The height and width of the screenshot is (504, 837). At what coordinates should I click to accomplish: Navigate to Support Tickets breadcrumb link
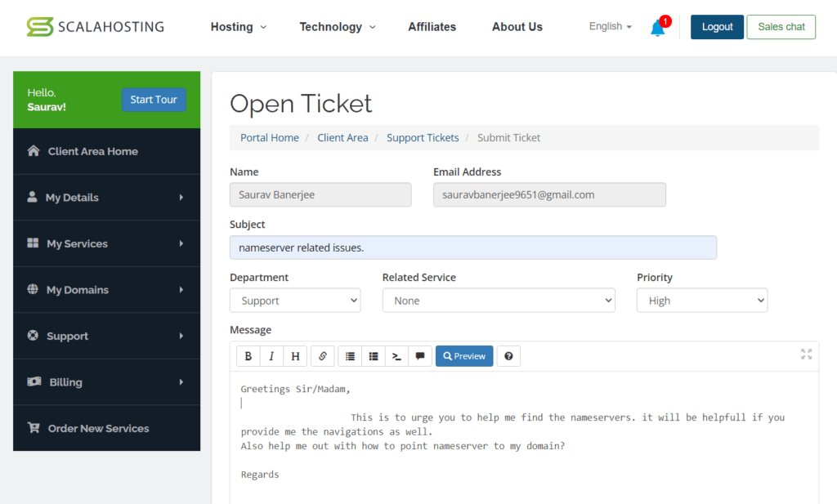pos(423,137)
